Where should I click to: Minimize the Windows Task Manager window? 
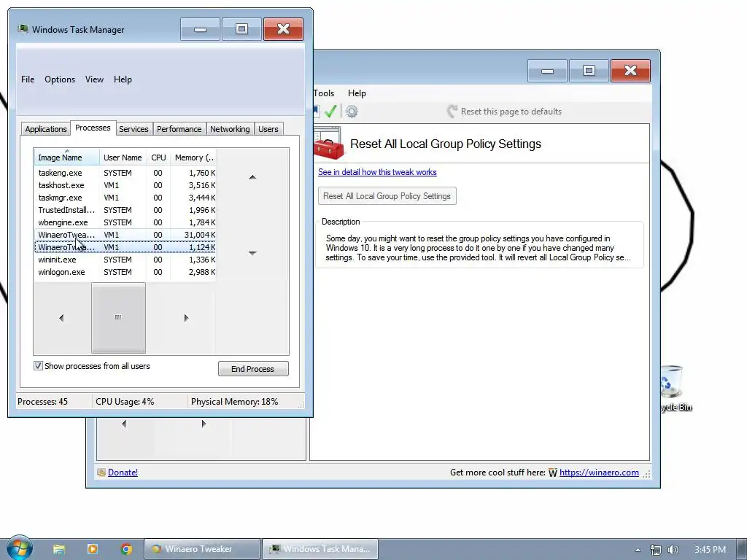coord(200,29)
